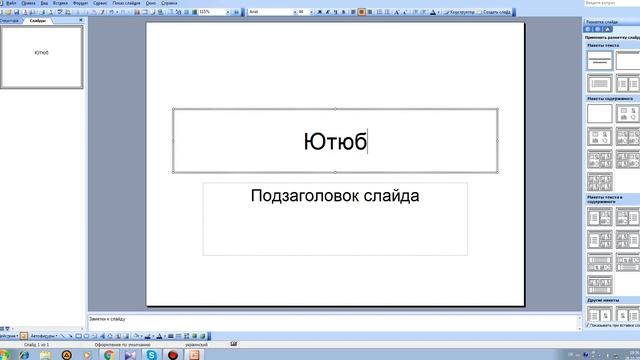Show the 'Заметки к слайду' (slide notes) checkbox at the task pane bottom
Screen dimensions: 640x360
coord(587,325)
